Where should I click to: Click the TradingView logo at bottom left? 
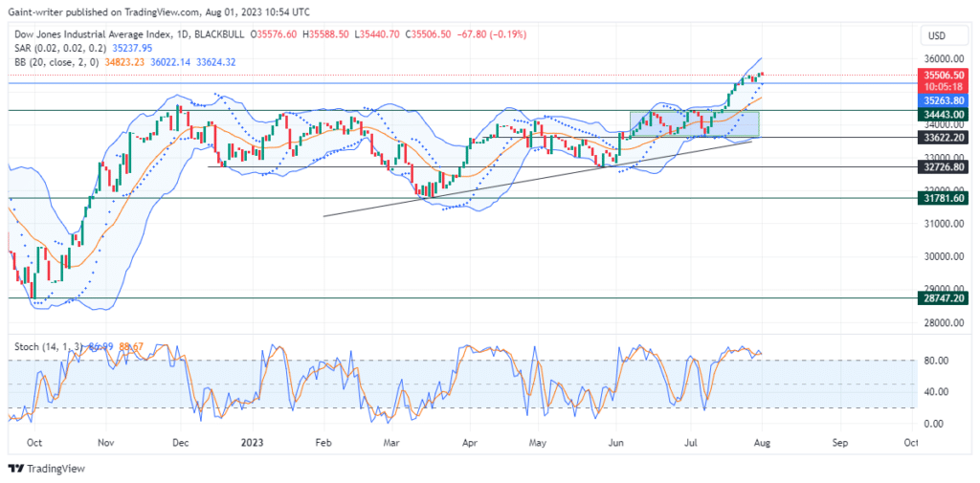click(x=46, y=468)
